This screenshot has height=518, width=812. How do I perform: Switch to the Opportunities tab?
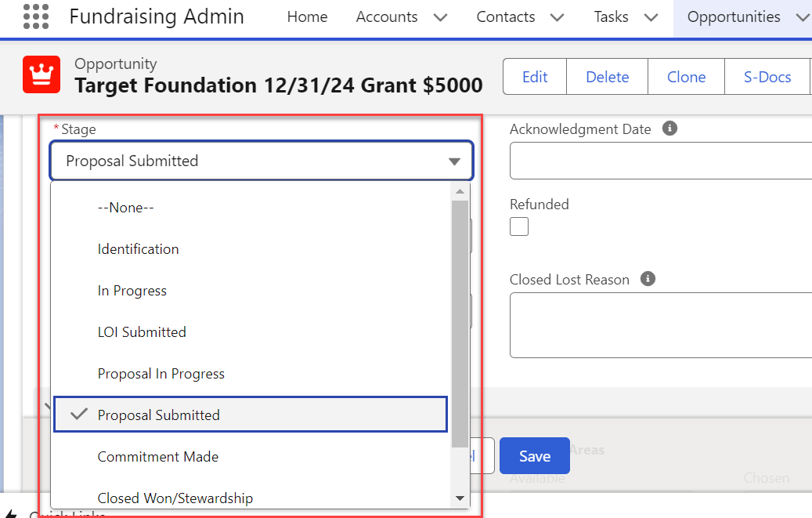(x=733, y=16)
